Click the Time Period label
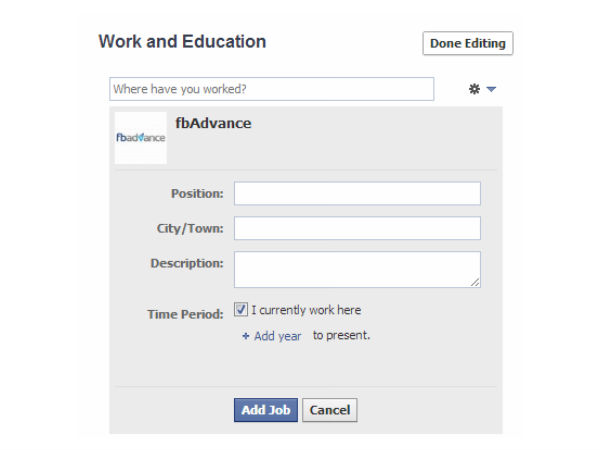Image resolution: width=600 pixels, height=450 pixels. (x=185, y=314)
